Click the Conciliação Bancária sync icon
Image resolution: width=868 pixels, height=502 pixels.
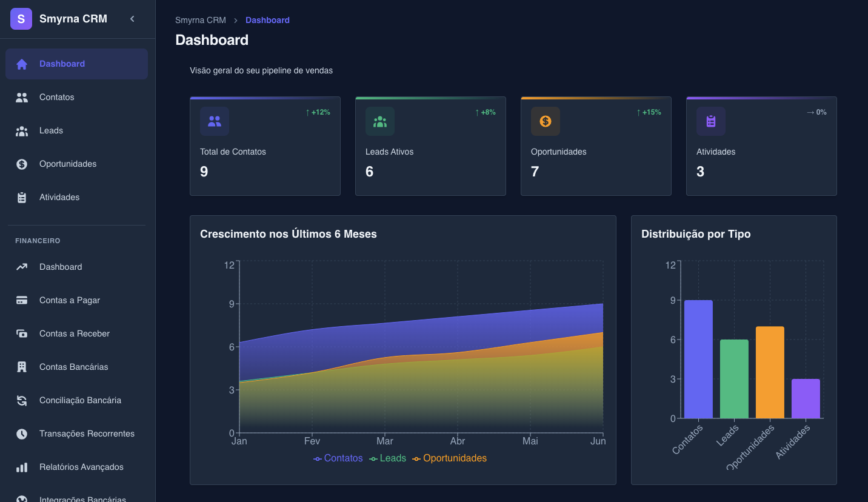click(22, 400)
